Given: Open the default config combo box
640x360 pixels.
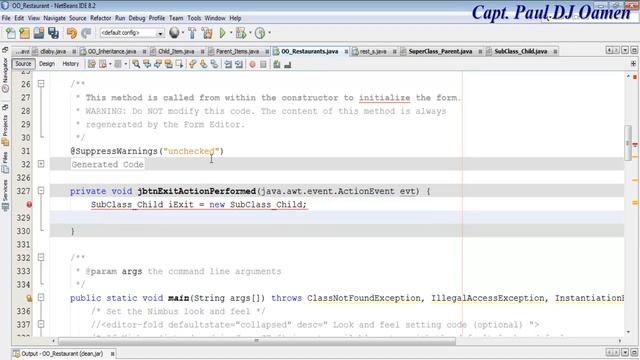Looking at the screenshot, I should (132, 33).
